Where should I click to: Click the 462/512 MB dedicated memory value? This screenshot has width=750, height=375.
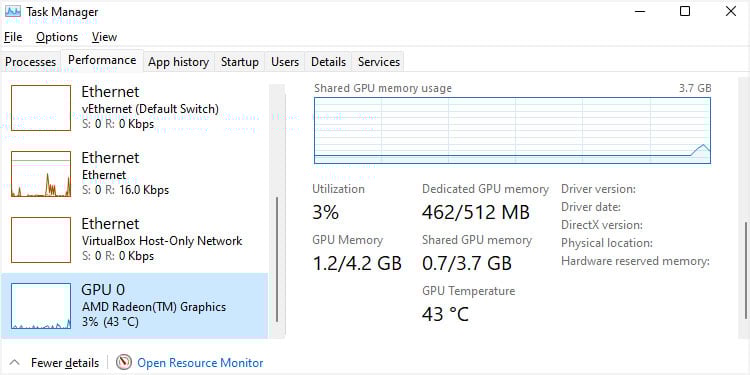click(476, 212)
